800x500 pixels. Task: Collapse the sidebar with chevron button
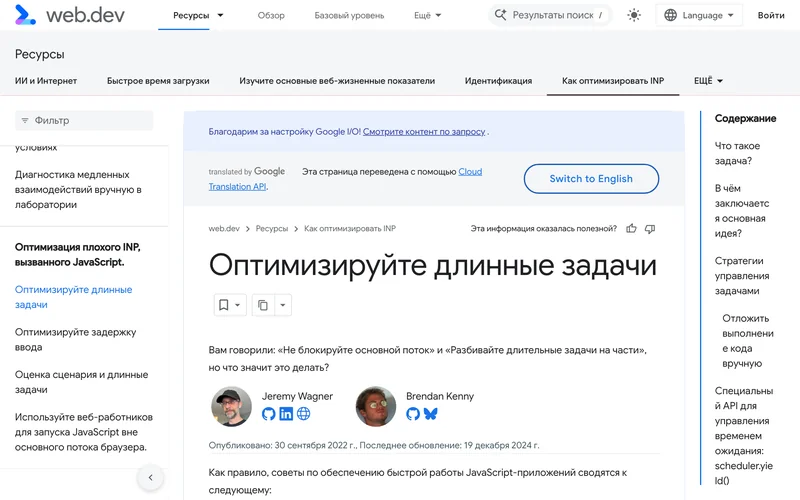[151, 478]
